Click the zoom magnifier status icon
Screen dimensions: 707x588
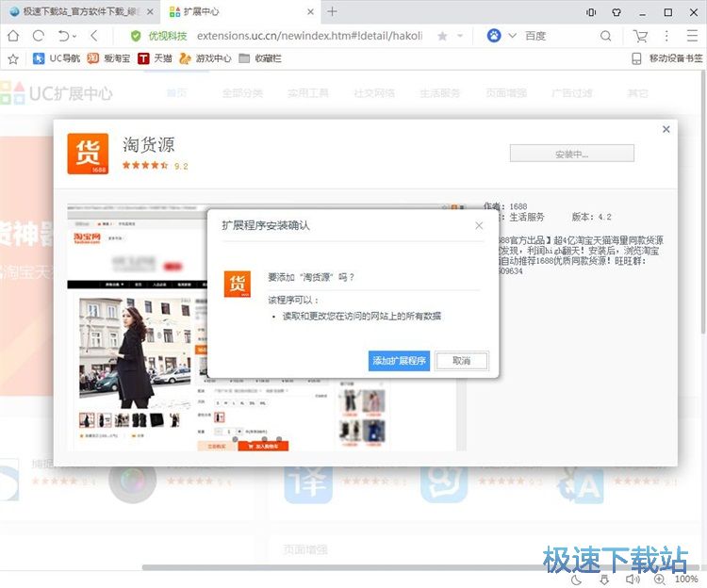[x=659, y=580]
